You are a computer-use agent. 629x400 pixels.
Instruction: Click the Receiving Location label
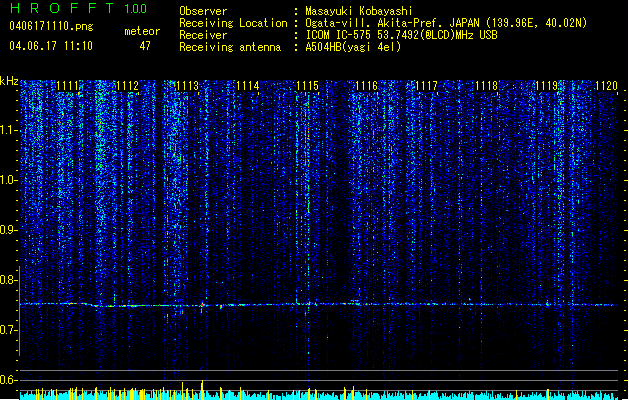(233, 23)
